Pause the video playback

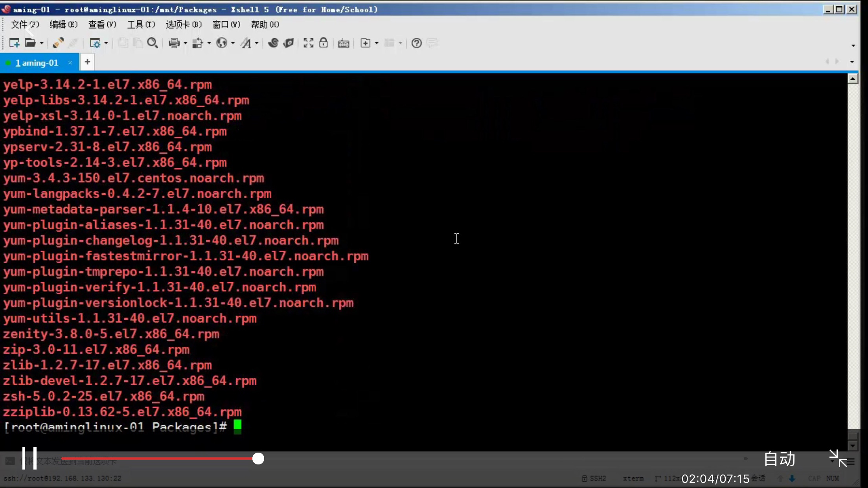coord(29,458)
